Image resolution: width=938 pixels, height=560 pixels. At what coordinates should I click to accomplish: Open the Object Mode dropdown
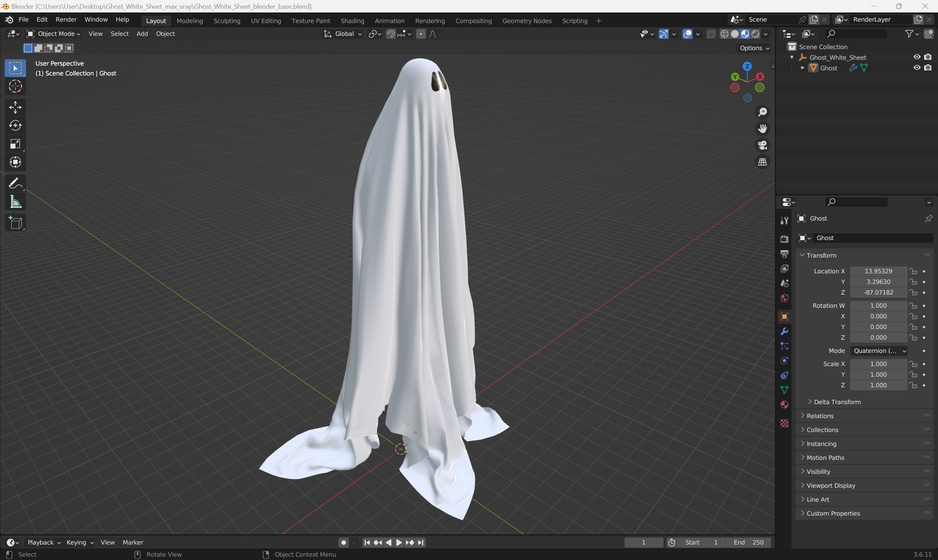[53, 34]
